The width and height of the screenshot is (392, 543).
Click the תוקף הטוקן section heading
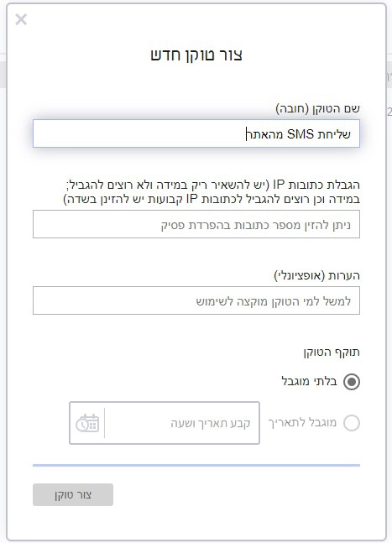[x=332, y=352]
